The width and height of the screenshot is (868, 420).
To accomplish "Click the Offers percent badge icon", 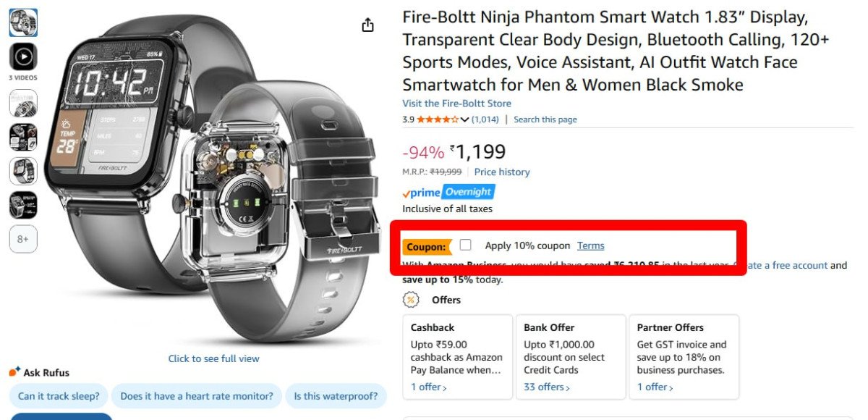I will tap(411, 300).
